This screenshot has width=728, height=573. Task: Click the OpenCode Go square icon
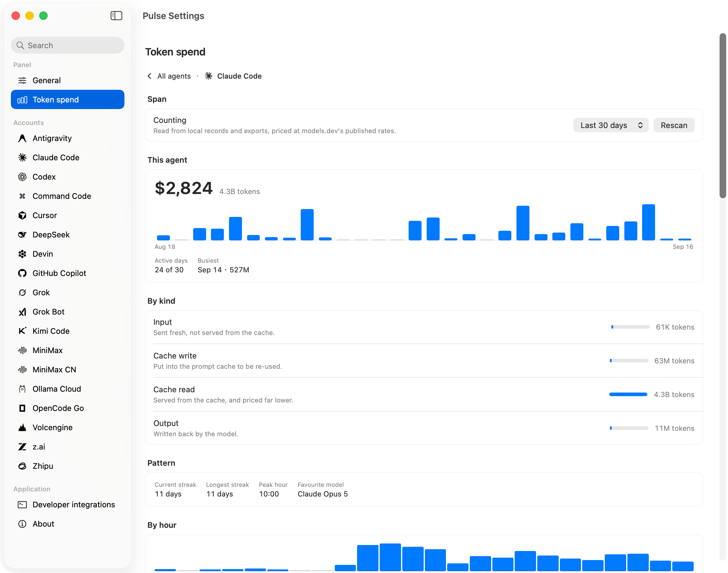[x=22, y=408]
